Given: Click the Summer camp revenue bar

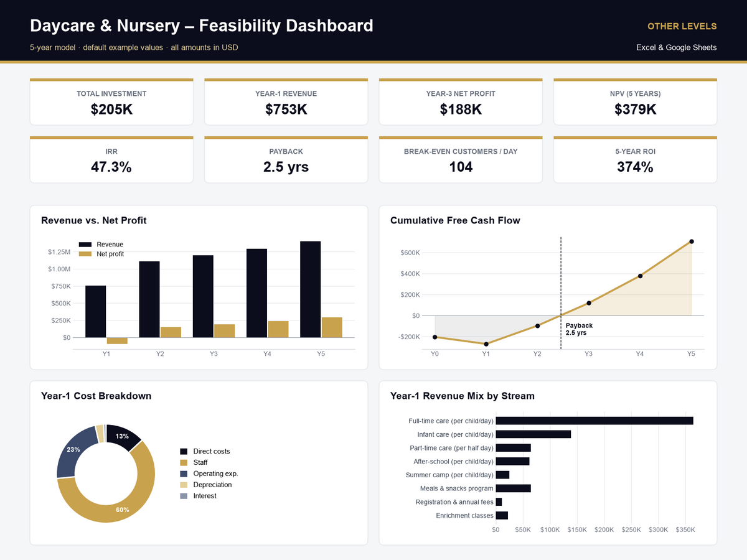Looking at the screenshot, I should coord(502,475).
